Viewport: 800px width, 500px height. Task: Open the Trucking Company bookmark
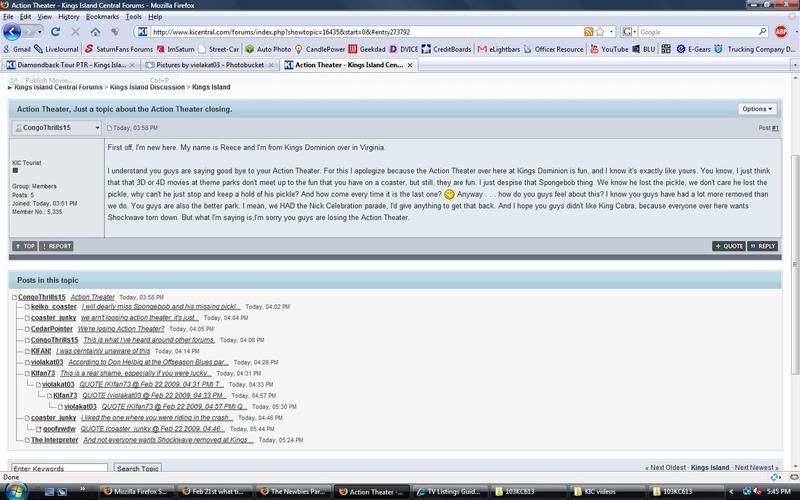[755, 49]
